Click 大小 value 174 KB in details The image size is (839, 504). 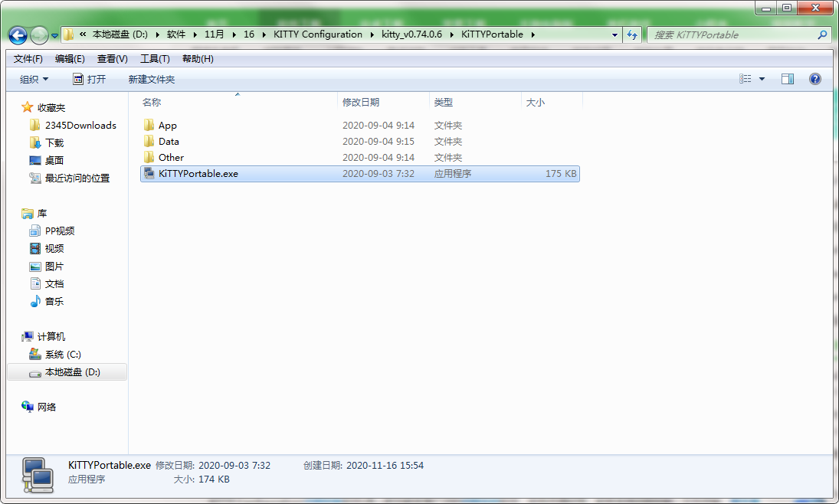[214, 479]
